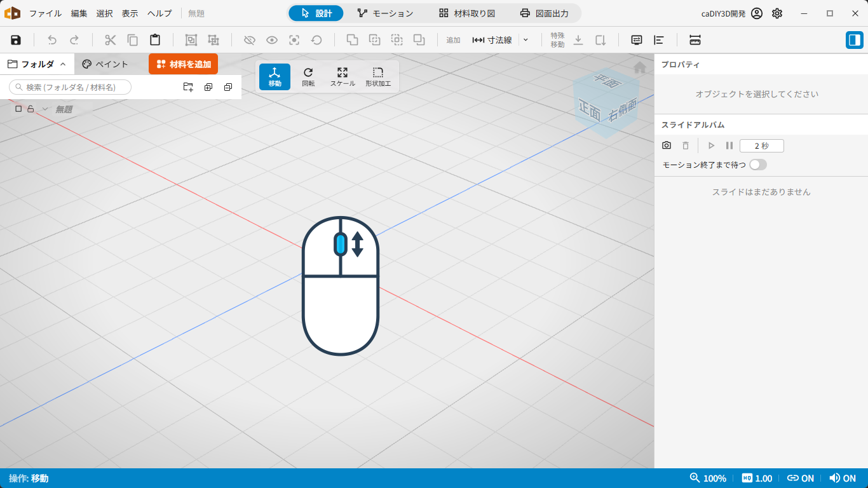Expand the 無題 tree item chevron
Screen dimensions: 868x488
point(45,109)
